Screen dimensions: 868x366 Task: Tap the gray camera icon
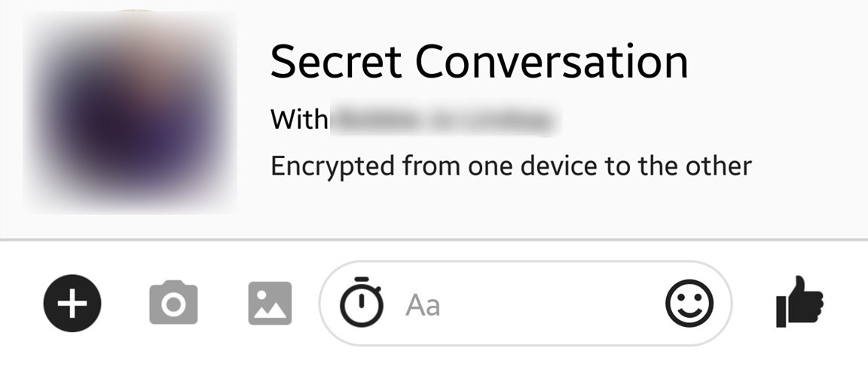coord(173,303)
